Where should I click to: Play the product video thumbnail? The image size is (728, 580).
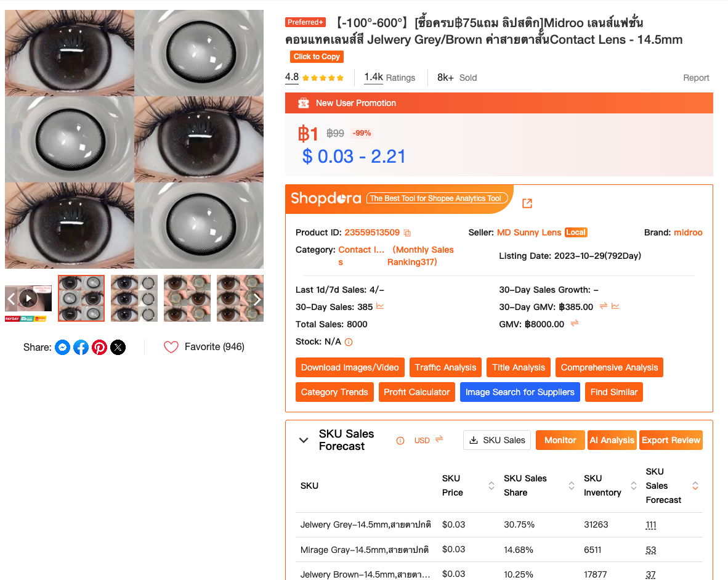(28, 298)
